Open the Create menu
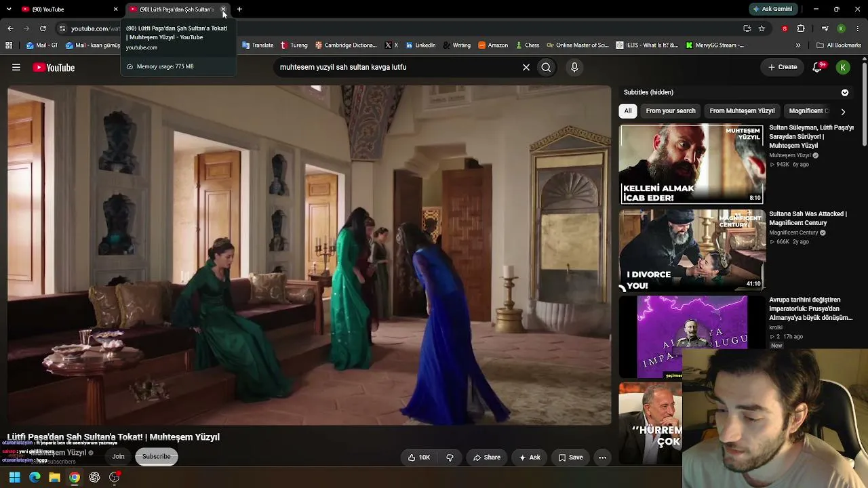 pyautogui.click(x=782, y=67)
